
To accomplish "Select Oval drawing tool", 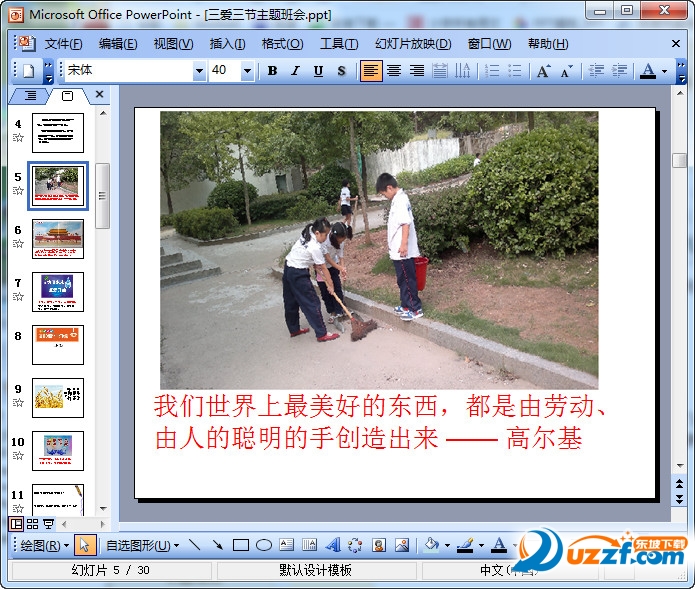I will (x=264, y=546).
